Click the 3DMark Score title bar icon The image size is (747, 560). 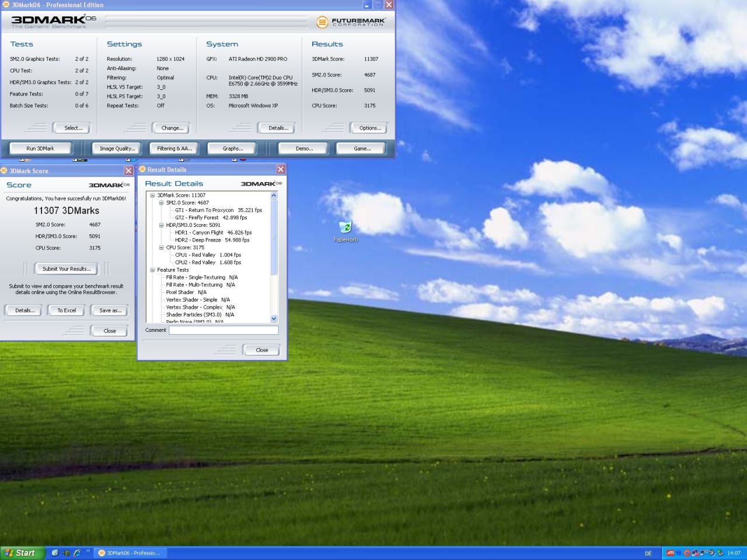point(4,170)
